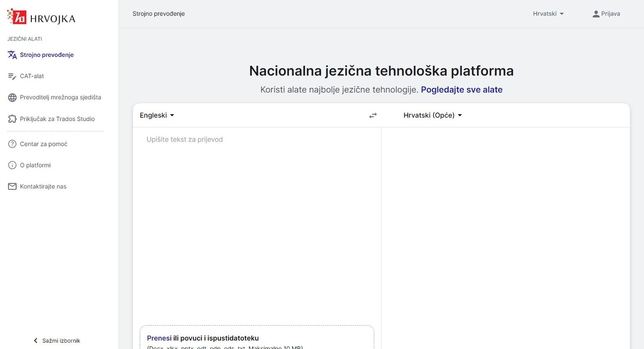Image resolution: width=644 pixels, height=349 pixels.
Task: Open the O platformi page
Action: point(35,165)
